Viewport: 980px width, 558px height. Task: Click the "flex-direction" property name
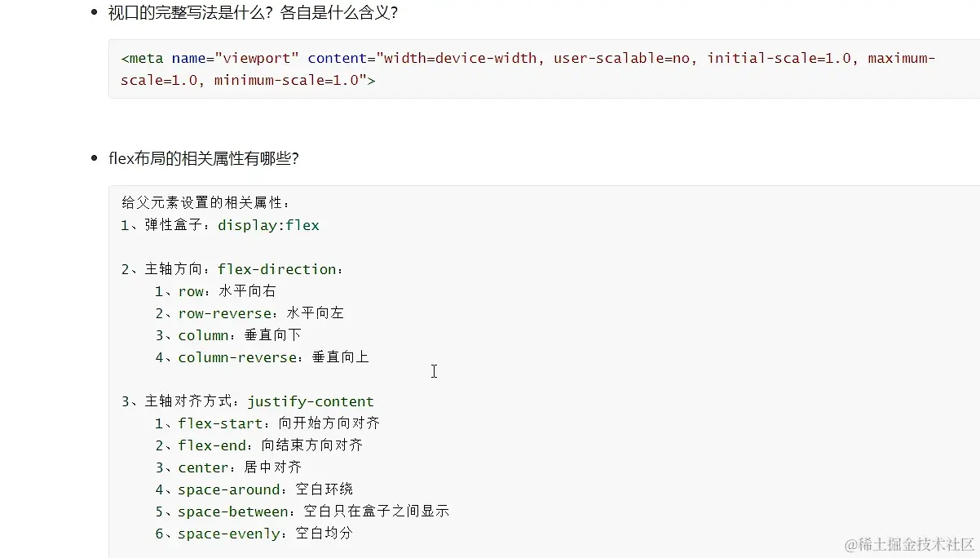tap(276, 269)
